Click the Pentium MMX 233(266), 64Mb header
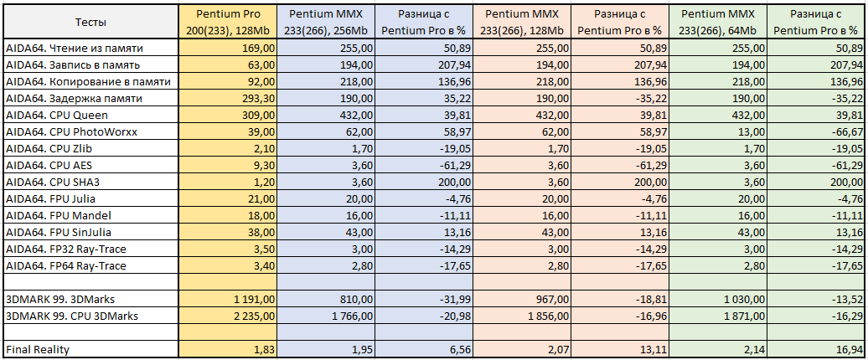 [x=717, y=22]
